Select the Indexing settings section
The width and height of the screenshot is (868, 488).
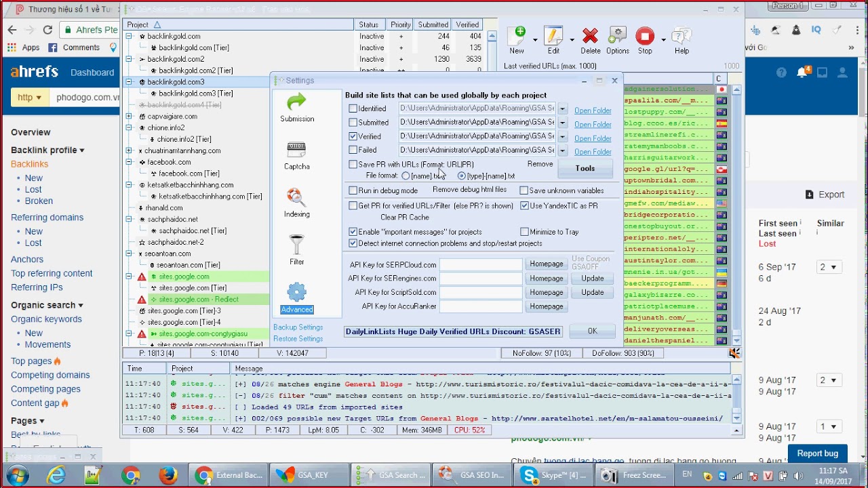pos(297,203)
